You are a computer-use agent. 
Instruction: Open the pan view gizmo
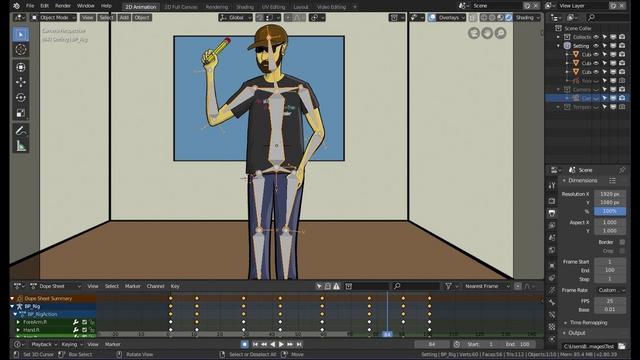pyautogui.click(x=487, y=33)
